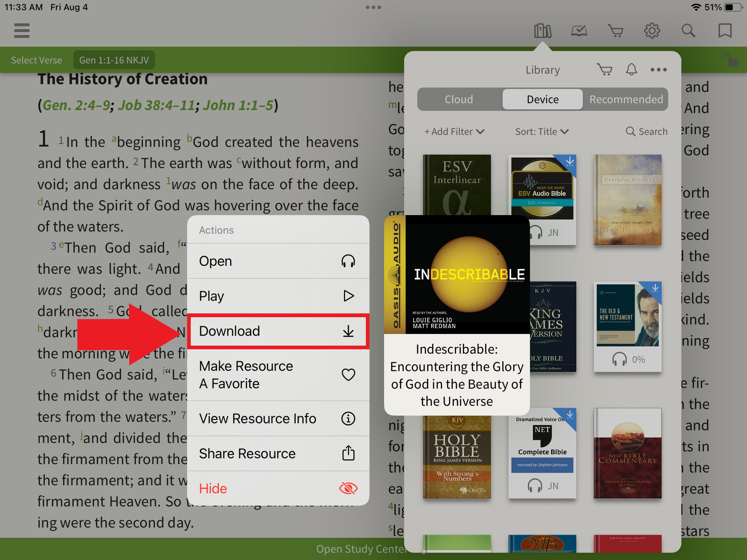This screenshot has width=747, height=560.
Task: Select the KJV King James Version cover
Action: pos(553,327)
